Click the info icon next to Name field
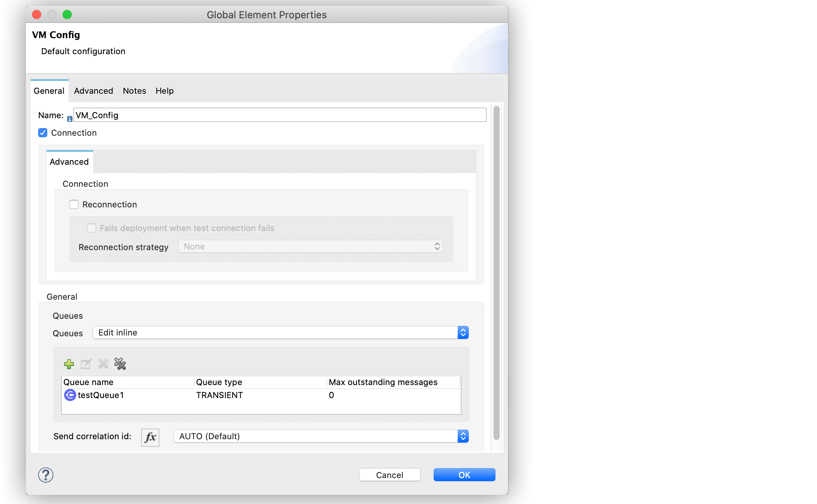This screenshot has height=504, width=817. pyautogui.click(x=69, y=119)
